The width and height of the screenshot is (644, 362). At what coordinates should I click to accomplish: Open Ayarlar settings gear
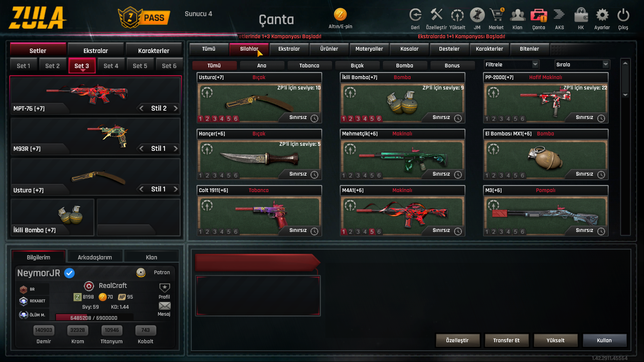[x=602, y=15]
